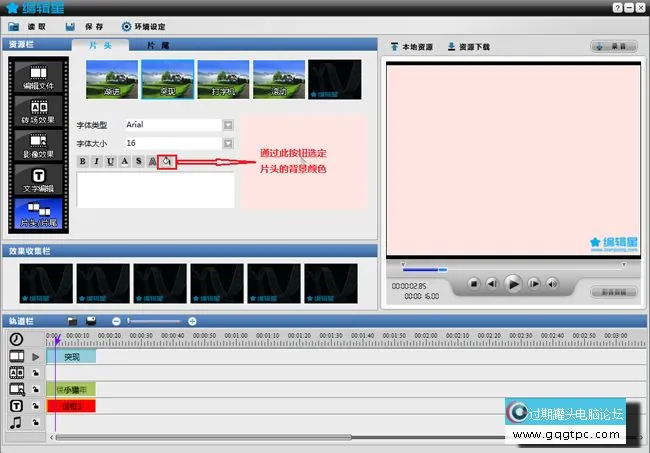This screenshot has height=453, width=650.
Task: Click the timeline zoom slider
Action: point(154,321)
